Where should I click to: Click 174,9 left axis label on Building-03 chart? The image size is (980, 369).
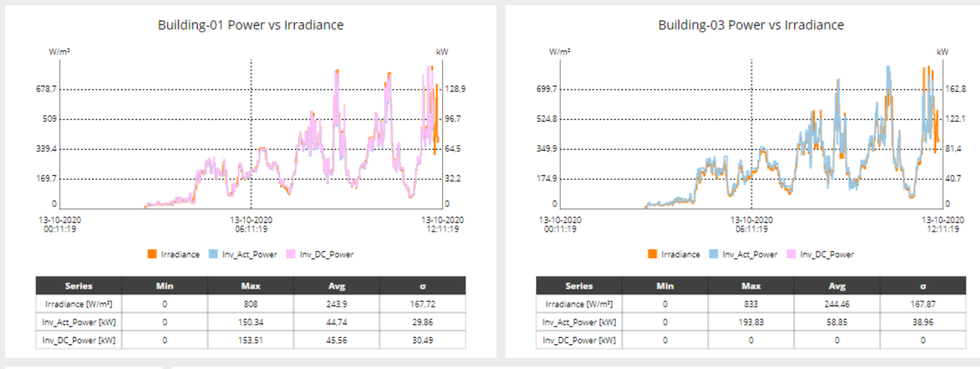coord(547,178)
